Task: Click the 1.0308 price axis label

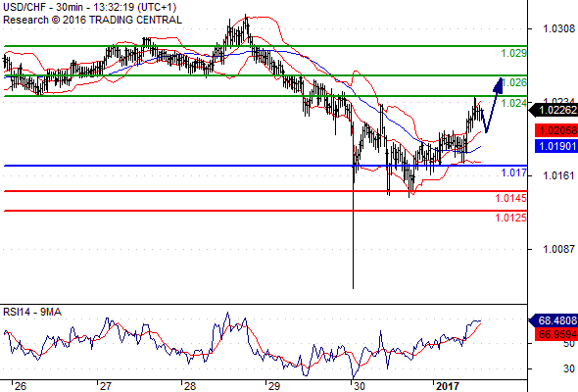Action: [558, 28]
